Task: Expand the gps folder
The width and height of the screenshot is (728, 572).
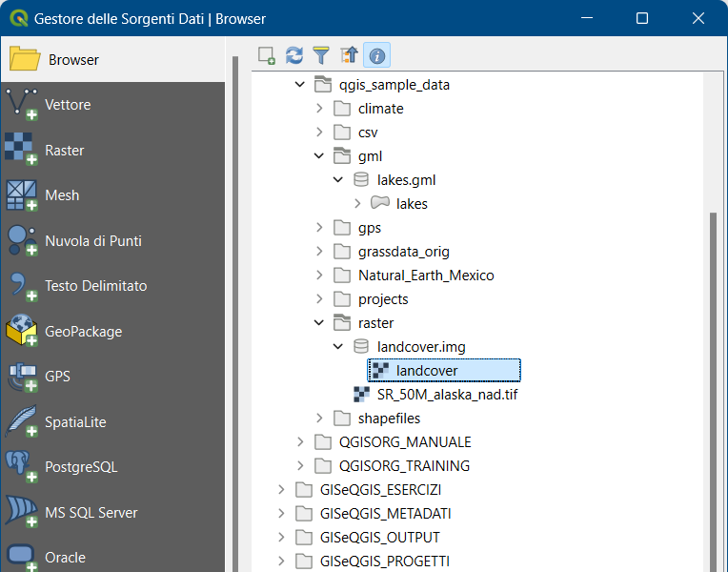Action: [319, 227]
